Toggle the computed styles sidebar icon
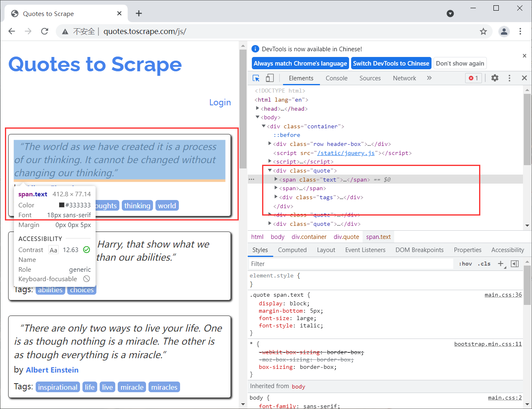Viewport: 532px width, 409px height. coord(515,264)
